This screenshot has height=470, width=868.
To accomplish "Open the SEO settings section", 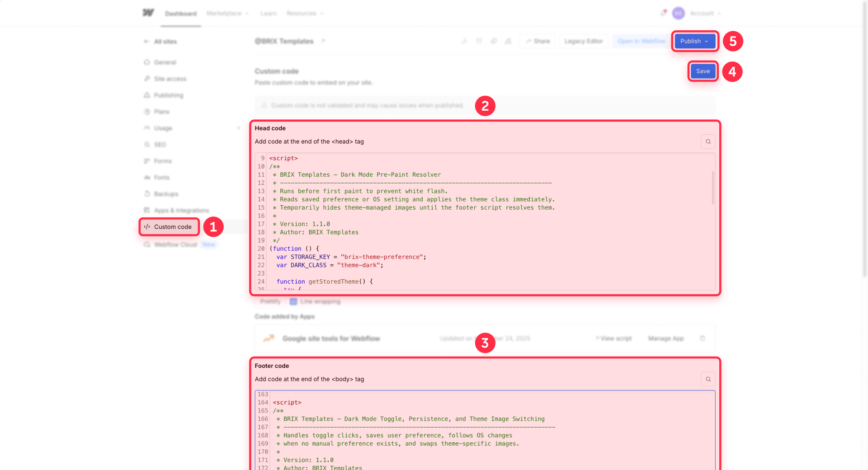I will pyautogui.click(x=160, y=145).
